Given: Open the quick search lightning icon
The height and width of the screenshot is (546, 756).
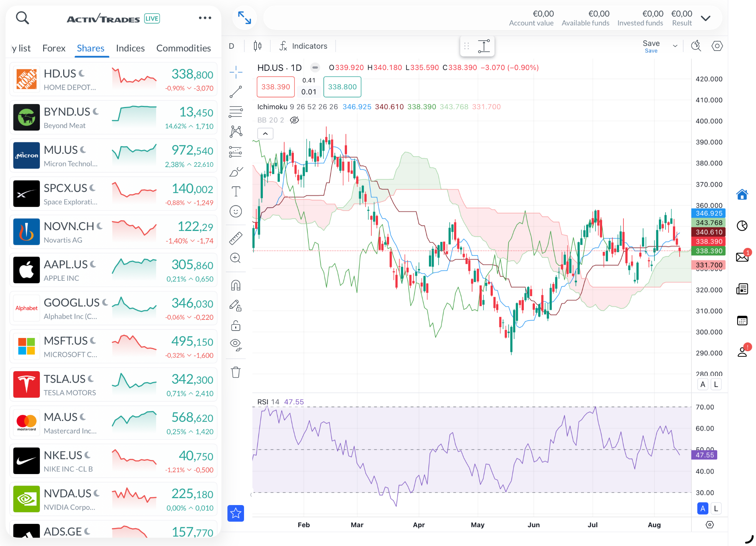Looking at the screenshot, I should [x=696, y=46].
